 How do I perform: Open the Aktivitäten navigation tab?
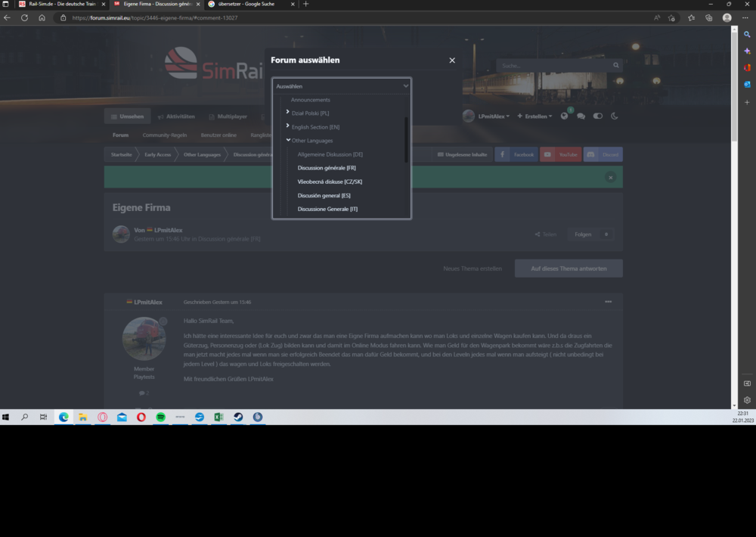176,116
